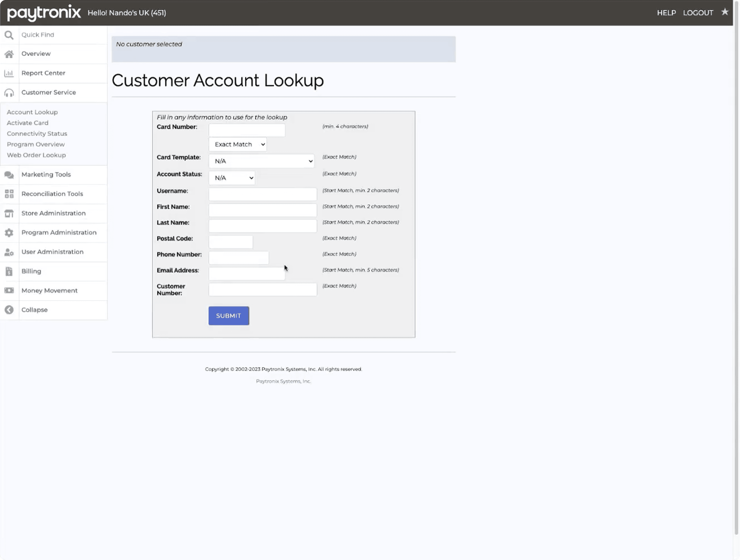
Task: Open the Exact Match dropdown
Action: (x=238, y=144)
